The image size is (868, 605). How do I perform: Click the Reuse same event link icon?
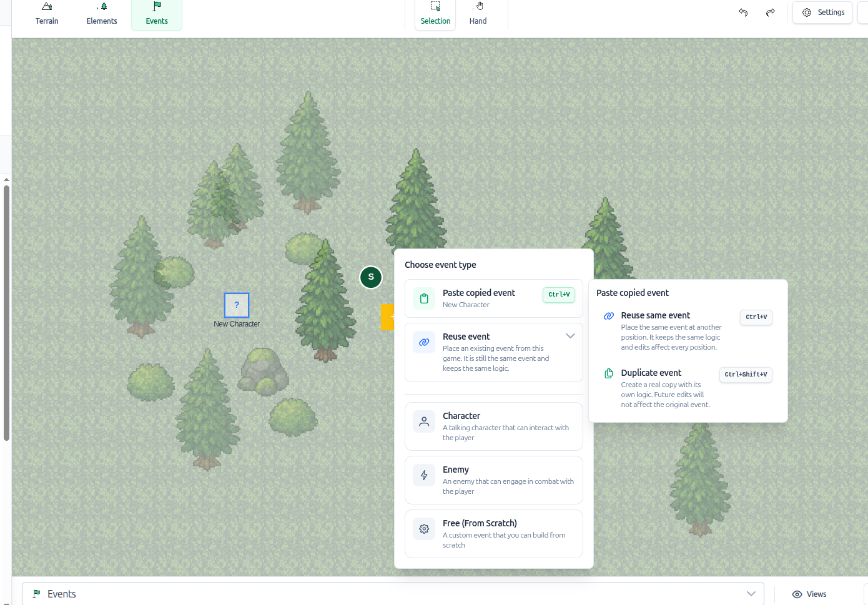[x=609, y=316]
